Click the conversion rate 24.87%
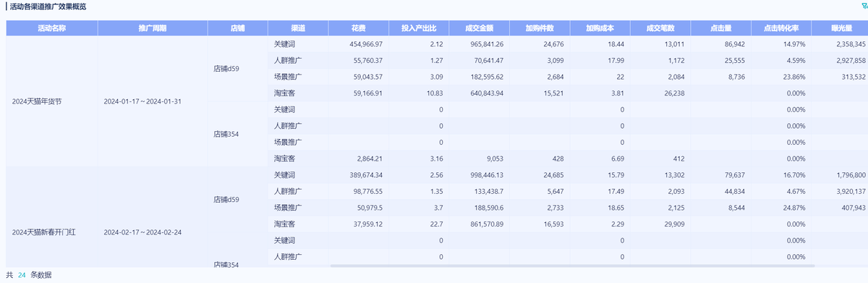The width and height of the screenshot is (868, 283). [x=795, y=208]
